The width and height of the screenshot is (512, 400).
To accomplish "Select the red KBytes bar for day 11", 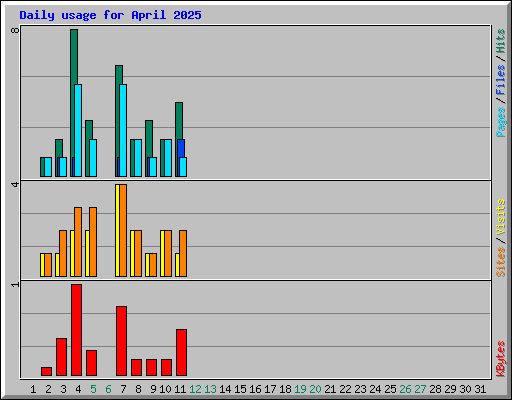I will (x=181, y=353).
